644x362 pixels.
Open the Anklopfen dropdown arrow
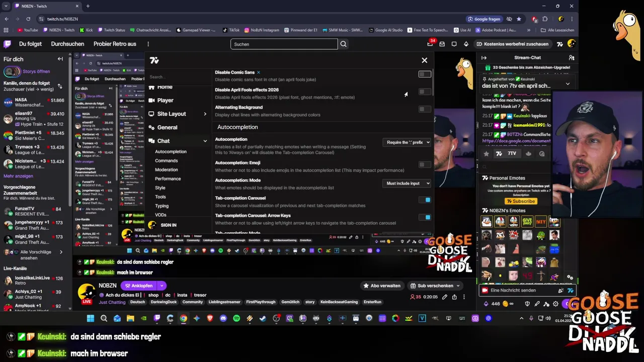click(x=162, y=286)
